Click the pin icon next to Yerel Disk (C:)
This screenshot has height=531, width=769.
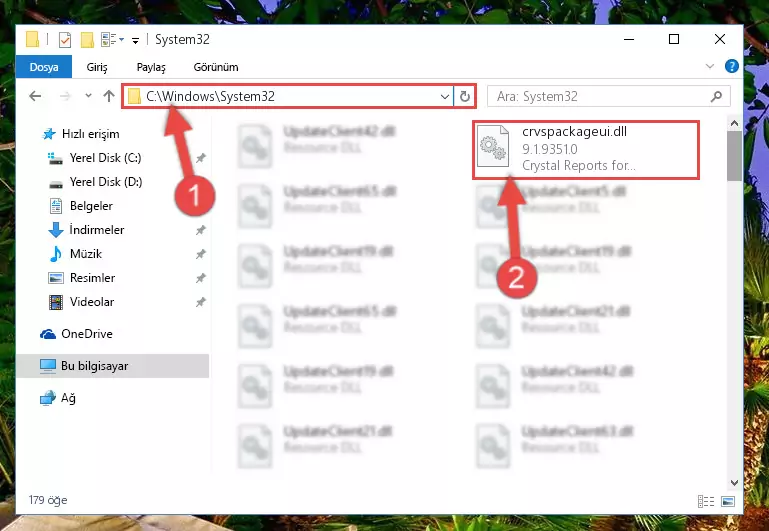point(201,158)
